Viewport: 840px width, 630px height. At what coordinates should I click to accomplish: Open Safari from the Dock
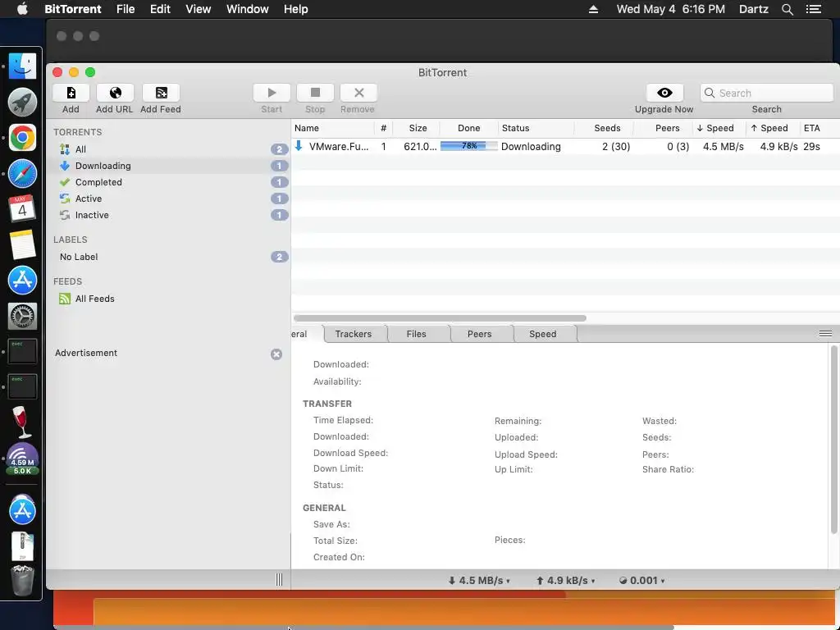coord(22,174)
